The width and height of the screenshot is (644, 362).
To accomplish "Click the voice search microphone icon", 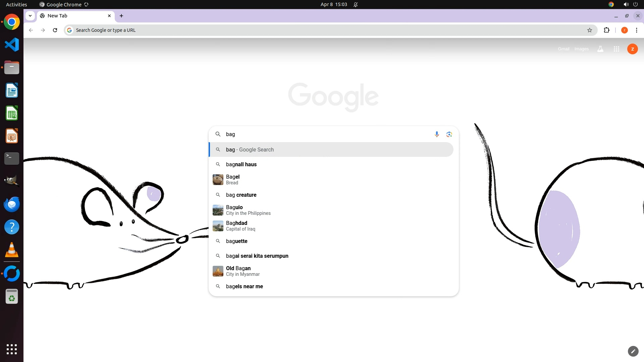I will [437, 134].
